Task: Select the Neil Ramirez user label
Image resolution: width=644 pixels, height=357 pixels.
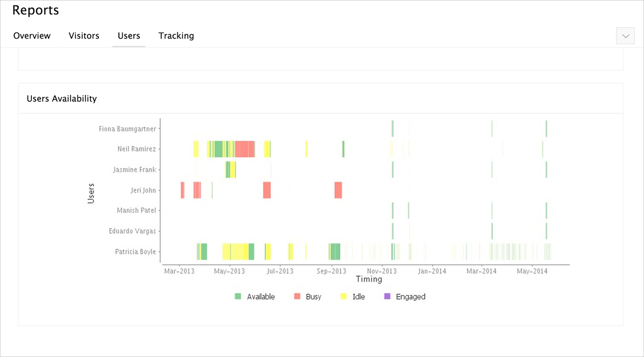Action: tap(137, 149)
